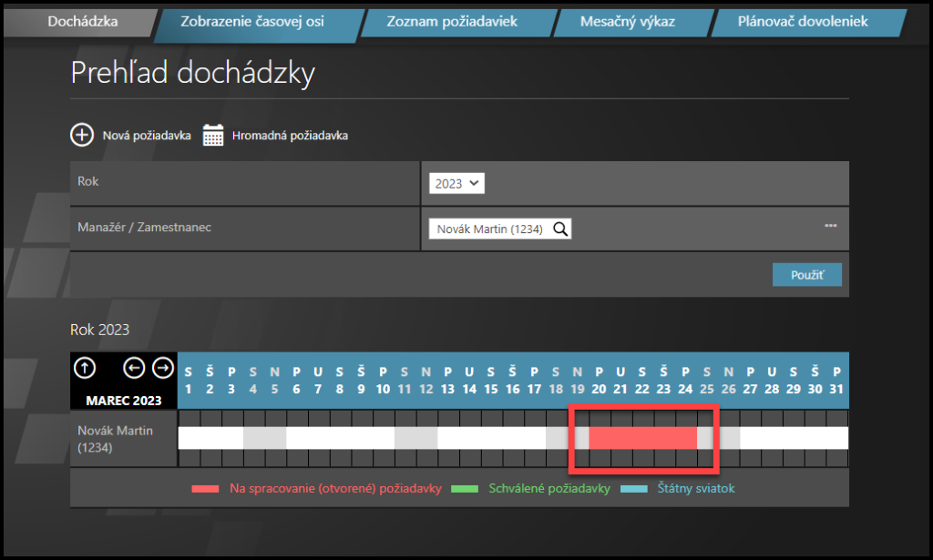Open the Plánovač dovoleniek tab
Viewport: 933px width, 560px height.
tap(802, 22)
